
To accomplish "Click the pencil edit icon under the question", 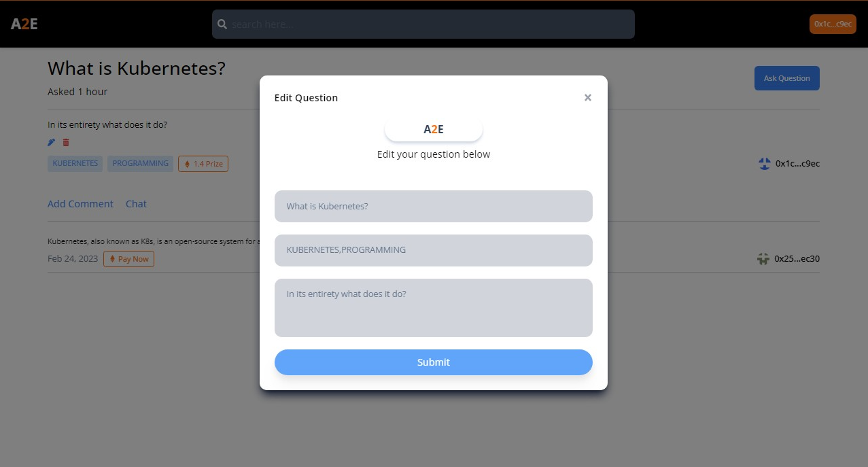I will 52,142.
